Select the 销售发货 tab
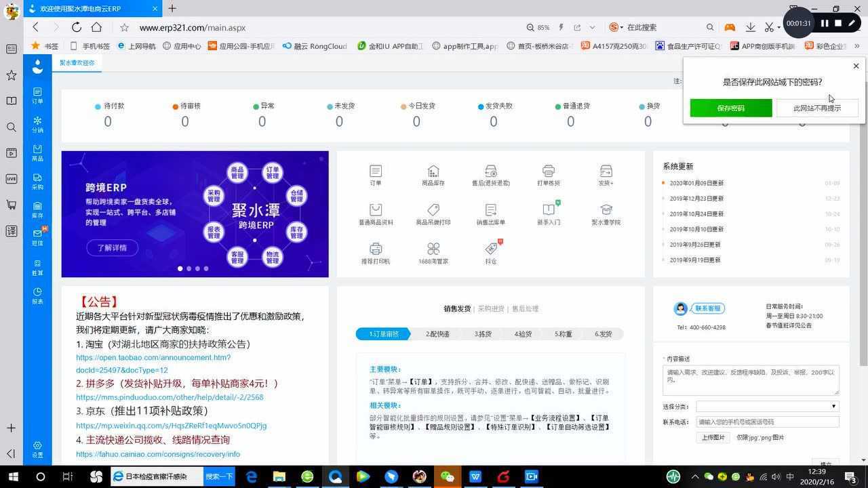This screenshot has width=868, height=488. [x=457, y=308]
